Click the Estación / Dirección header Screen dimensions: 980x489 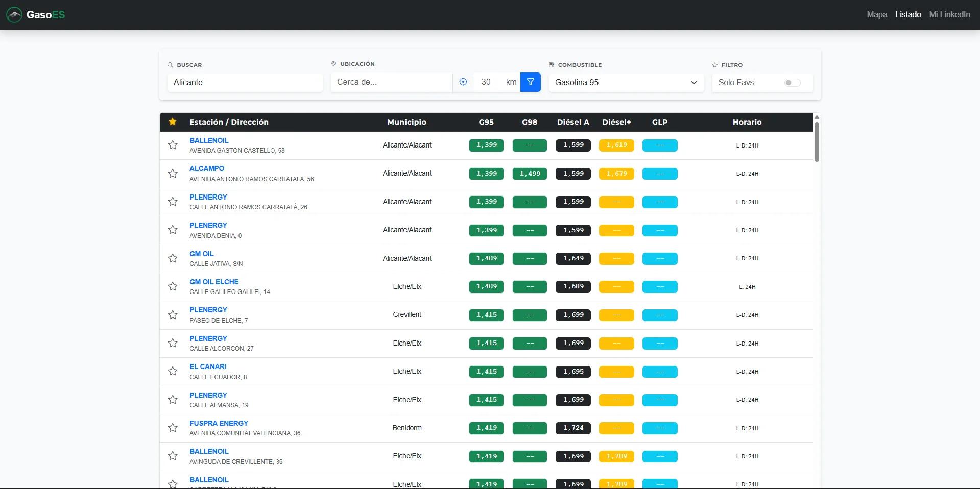229,122
